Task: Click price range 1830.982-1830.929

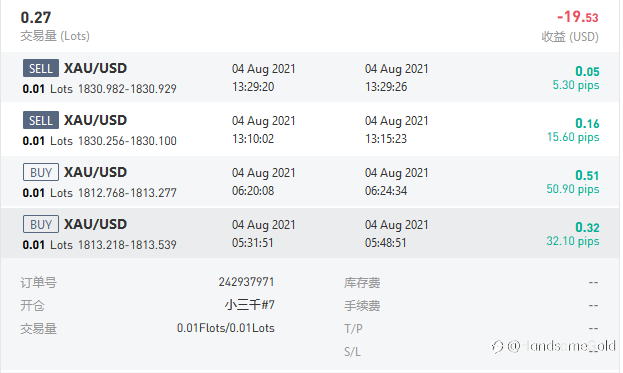Action: pyautogui.click(x=127, y=89)
